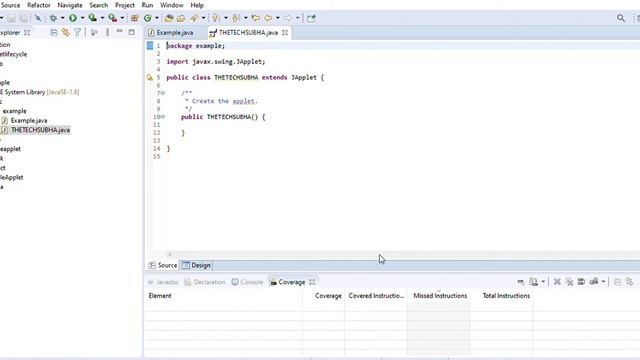Image resolution: width=640 pixels, height=360 pixels.
Task: Open the Quick Access search magnifier
Action: [621, 18]
